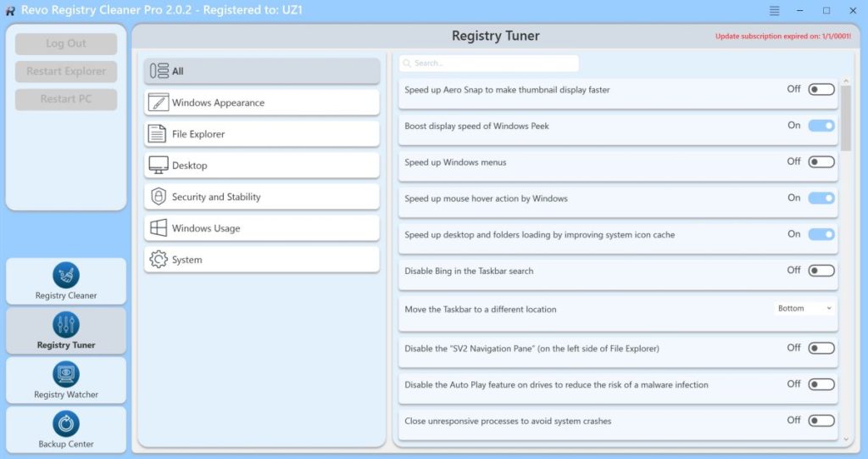This screenshot has width=868, height=459.
Task: Open the Registry Watcher monitor icon
Action: pyautogui.click(x=66, y=374)
